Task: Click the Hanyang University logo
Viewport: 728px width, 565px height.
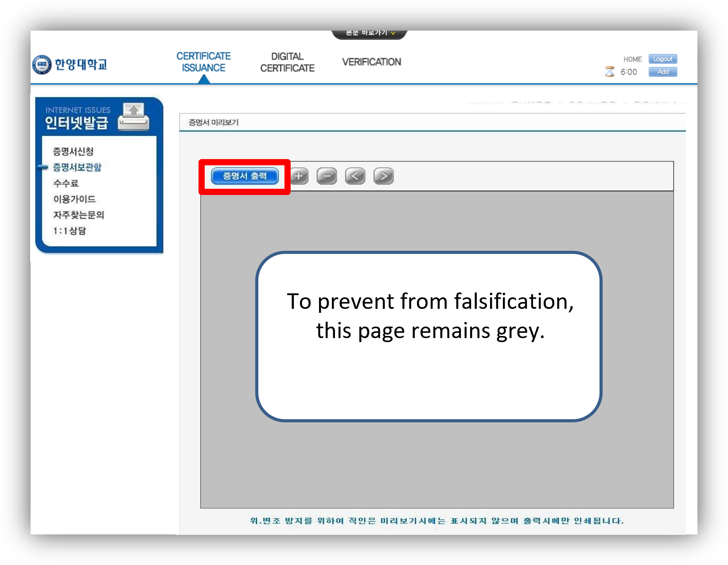Action: pos(70,65)
